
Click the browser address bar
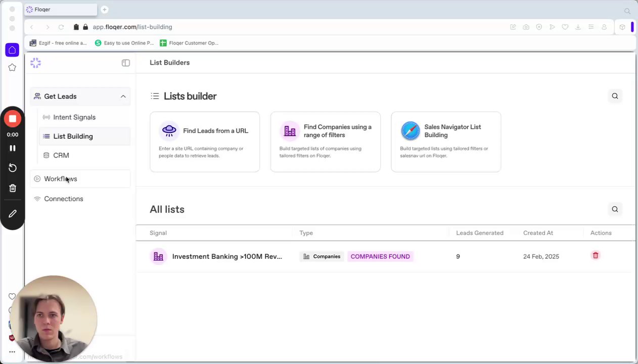click(x=253, y=27)
